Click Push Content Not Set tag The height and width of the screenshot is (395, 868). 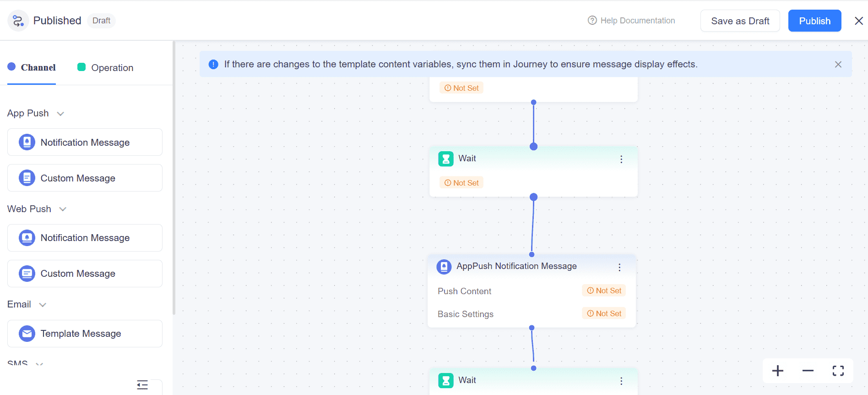pos(604,291)
